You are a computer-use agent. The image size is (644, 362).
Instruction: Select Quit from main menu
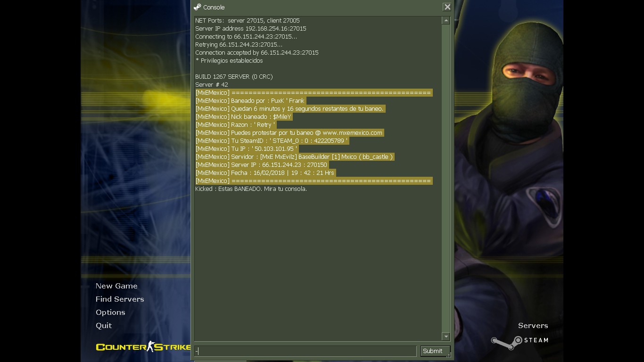(x=104, y=326)
